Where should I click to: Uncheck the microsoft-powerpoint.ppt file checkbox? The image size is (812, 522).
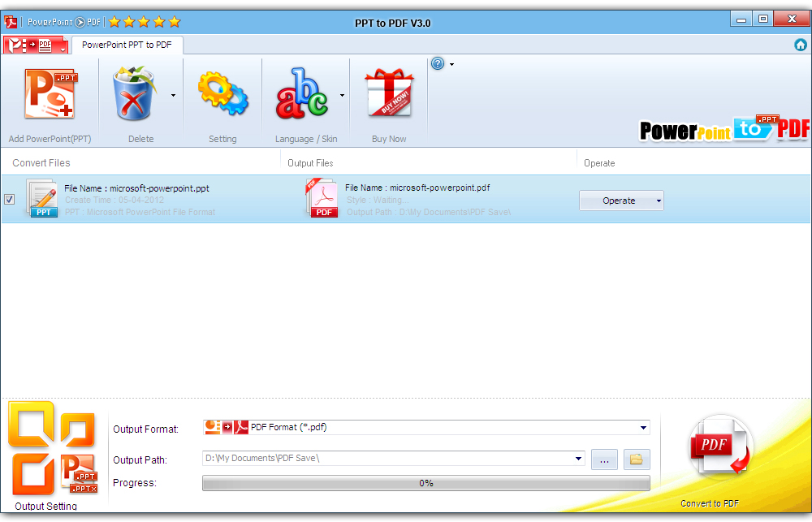tap(9, 200)
